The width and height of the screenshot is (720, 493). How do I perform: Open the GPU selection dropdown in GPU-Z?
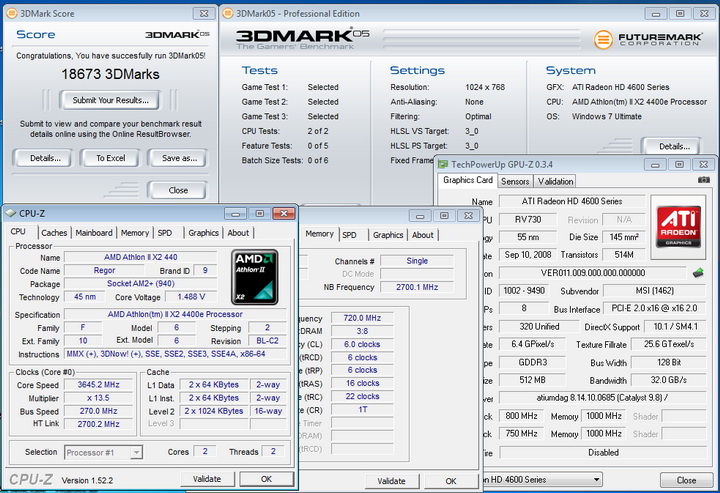[542, 480]
